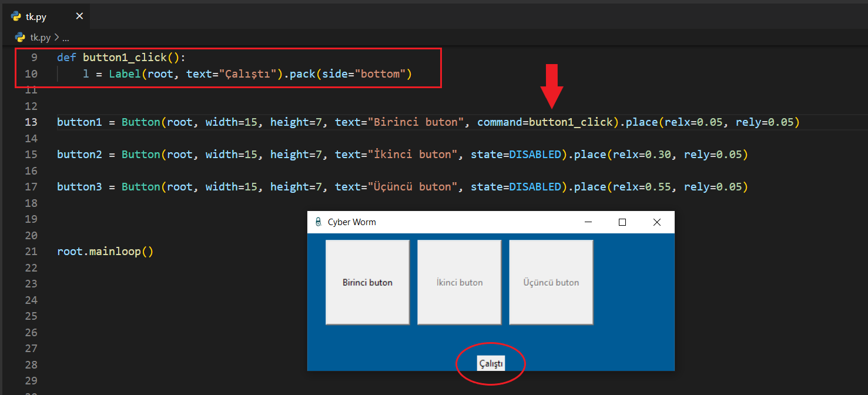Click the disabled "İkinci buton" button
This screenshot has height=395, width=868.
click(459, 282)
